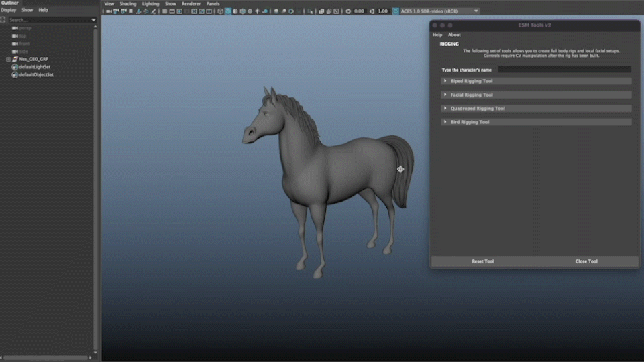This screenshot has height=362, width=644.
Task: Open the Renderer menu
Action: pyautogui.click(x=191, y=4)
